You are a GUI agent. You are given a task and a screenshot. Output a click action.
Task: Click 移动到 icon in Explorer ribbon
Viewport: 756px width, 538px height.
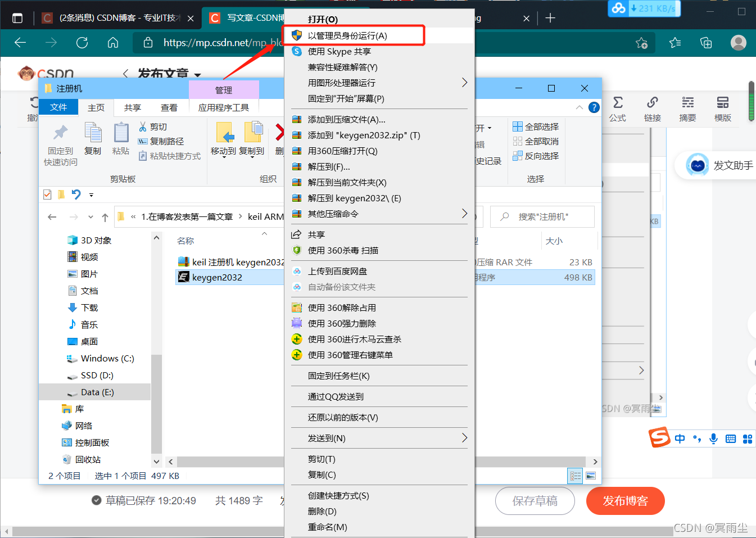click(225, 133)
